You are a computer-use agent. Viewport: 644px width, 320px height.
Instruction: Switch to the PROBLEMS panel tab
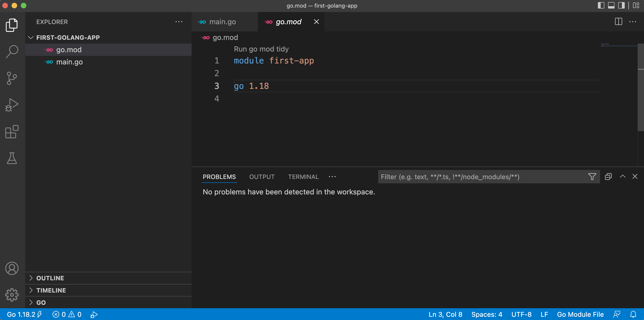[x=219, y=177]
